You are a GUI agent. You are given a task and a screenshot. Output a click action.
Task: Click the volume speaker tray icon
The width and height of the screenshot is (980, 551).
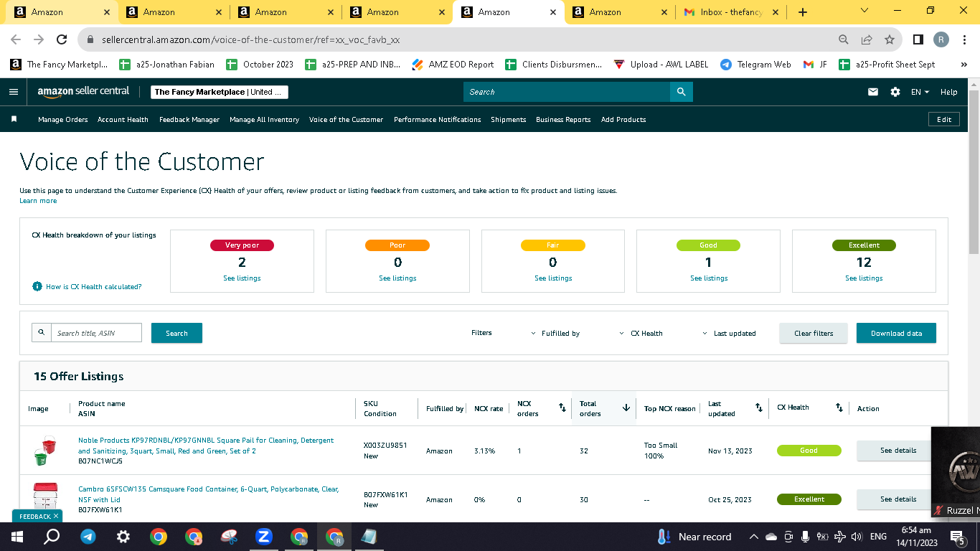(x=856, y=537)
